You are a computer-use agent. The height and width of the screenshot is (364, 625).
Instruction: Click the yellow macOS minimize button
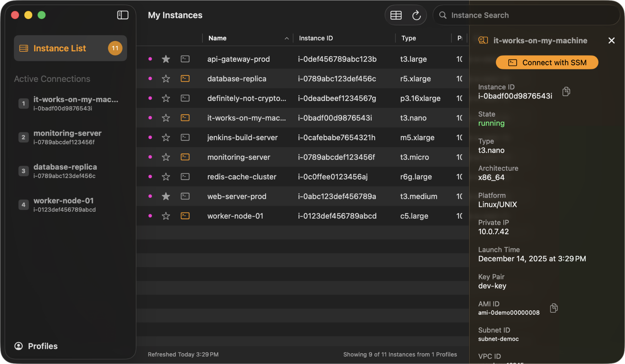pos(28,15)
